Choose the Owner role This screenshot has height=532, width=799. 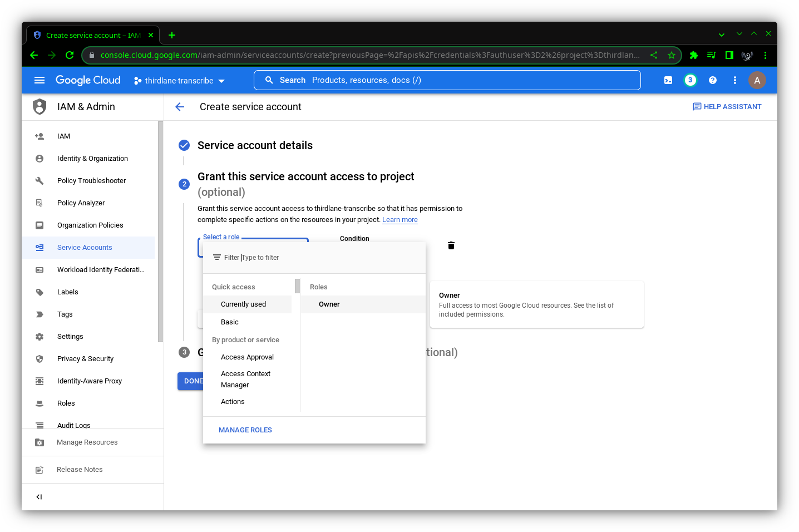[x=363, y=304]
